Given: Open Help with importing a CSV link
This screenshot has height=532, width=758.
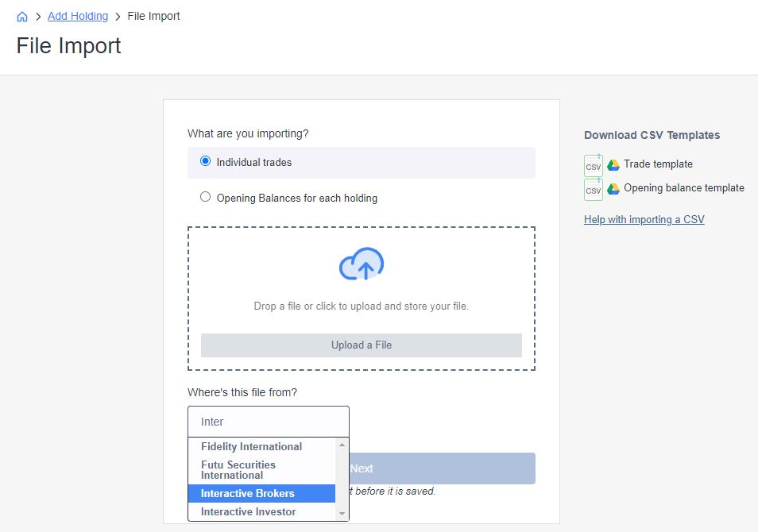Looking at the screenshot, I should tap(644, 219).
